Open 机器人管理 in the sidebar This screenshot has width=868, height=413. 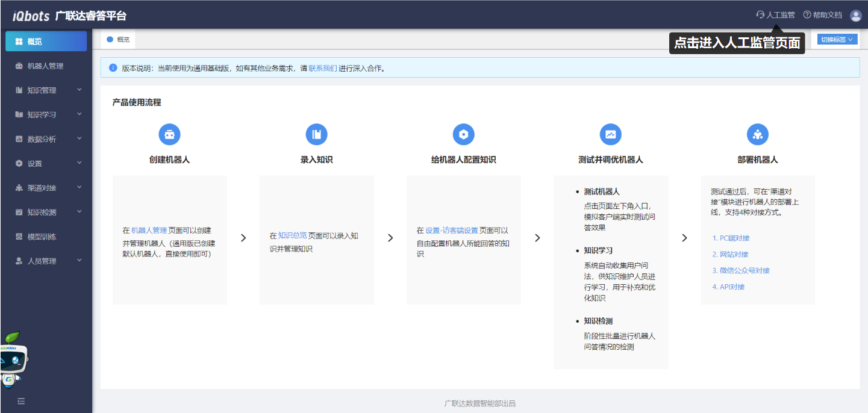pos(45,66)
